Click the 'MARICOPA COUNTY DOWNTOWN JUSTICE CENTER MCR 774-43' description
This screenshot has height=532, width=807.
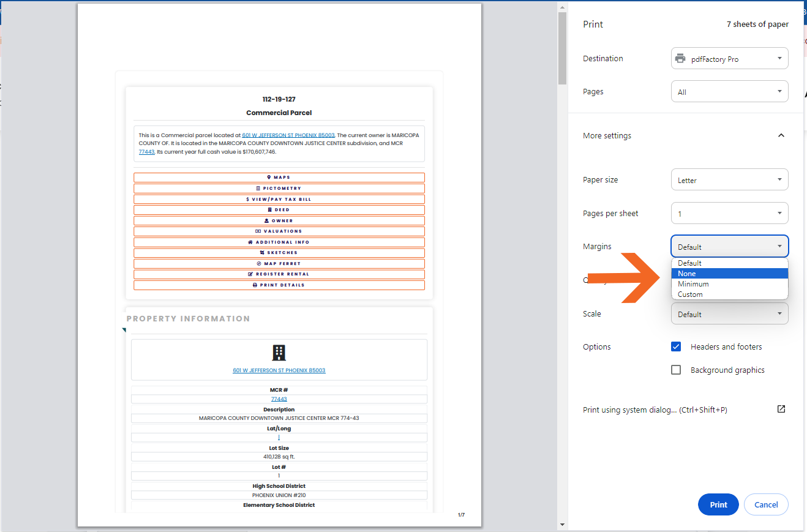279,419
